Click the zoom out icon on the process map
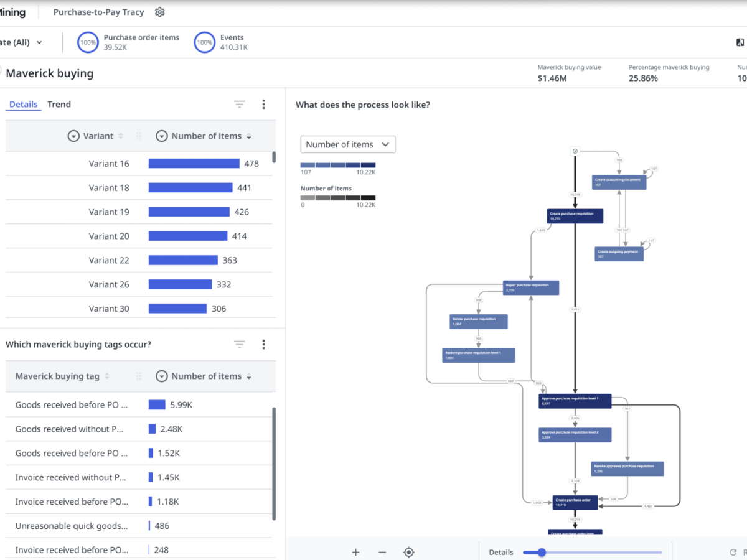747x560 pixels. click(x=382, y=552)
